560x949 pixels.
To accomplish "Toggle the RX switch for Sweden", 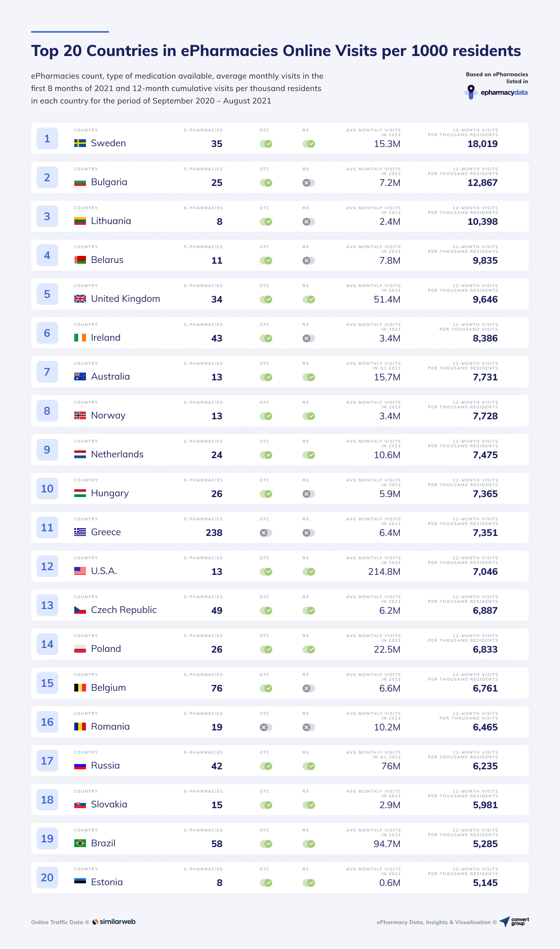I will (x=309, y=144).
